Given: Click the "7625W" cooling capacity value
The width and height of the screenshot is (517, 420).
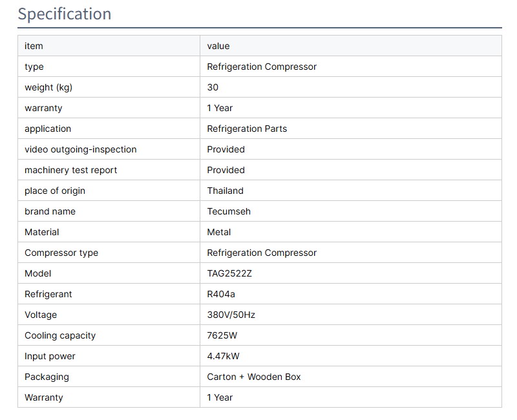Looking at the screenshot, I should (x=222, y=335).
